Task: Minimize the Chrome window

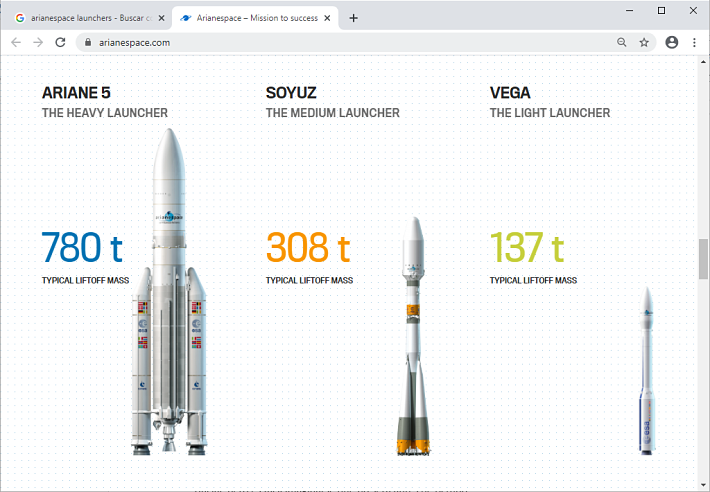Action: (x=629, y=10)
